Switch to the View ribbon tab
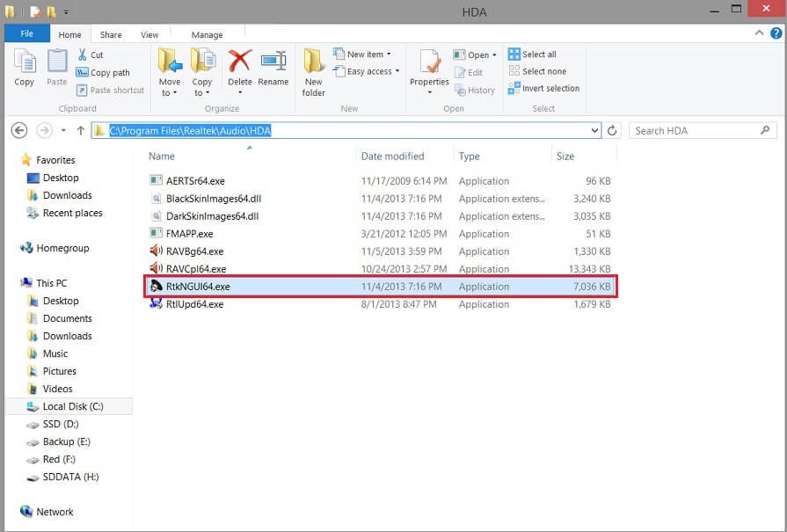787x532 pixels. click(149, 34)
